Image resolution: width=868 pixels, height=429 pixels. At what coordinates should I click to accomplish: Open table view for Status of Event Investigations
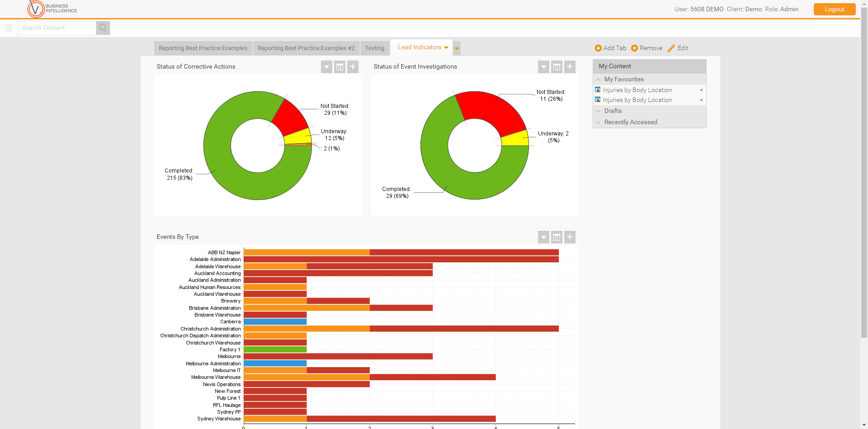click(x=557, y=67)
